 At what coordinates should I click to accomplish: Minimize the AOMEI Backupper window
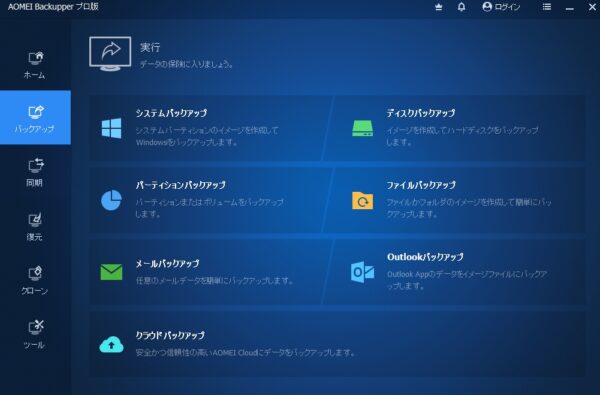[x=570, y=8]
